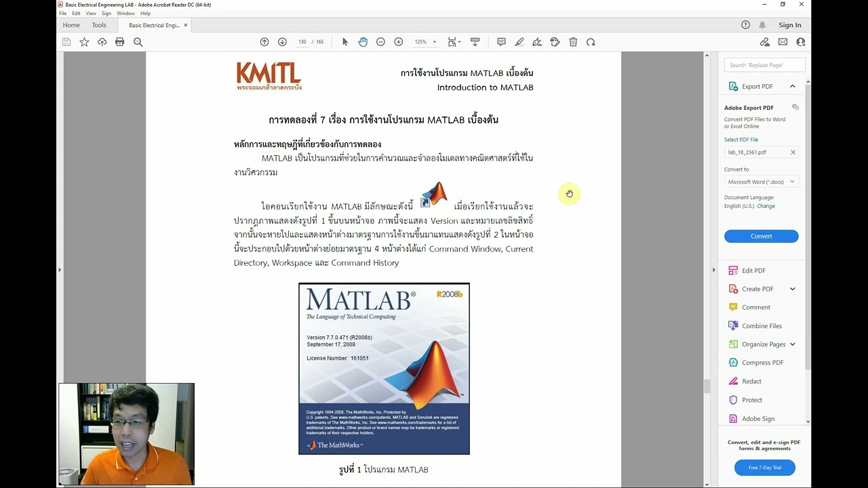Open the Sign menu

click(x=106, y=14)
